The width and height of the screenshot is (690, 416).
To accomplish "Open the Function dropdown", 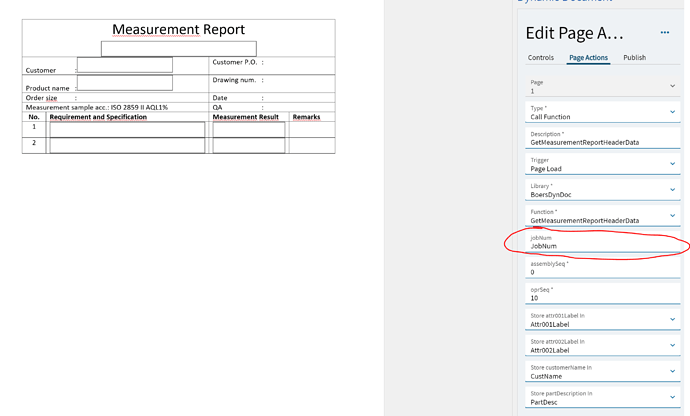I will (602, 216).
